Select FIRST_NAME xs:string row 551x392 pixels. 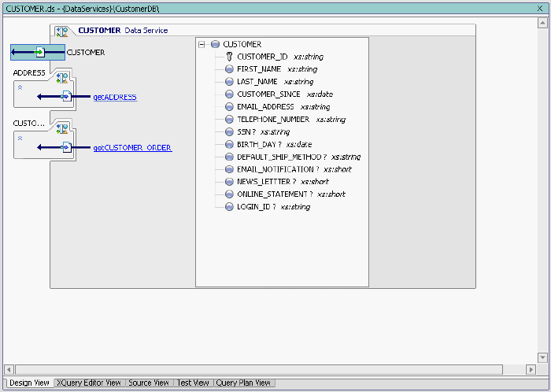tap(277, 69)
